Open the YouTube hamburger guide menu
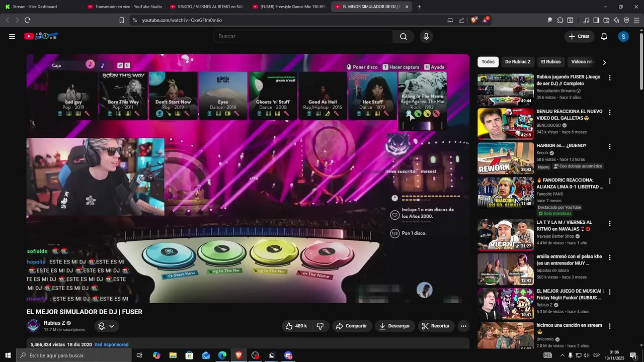 click(x=12, y=36)
